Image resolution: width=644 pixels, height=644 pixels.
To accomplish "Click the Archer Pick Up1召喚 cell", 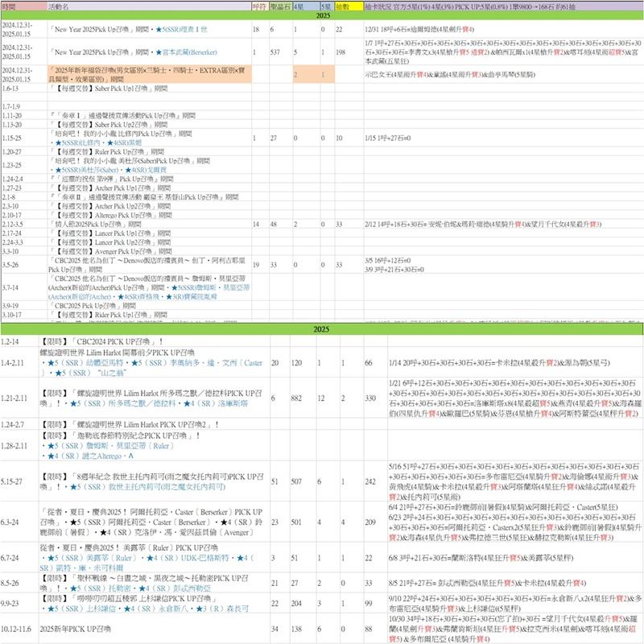I will [x=150, y=188].
